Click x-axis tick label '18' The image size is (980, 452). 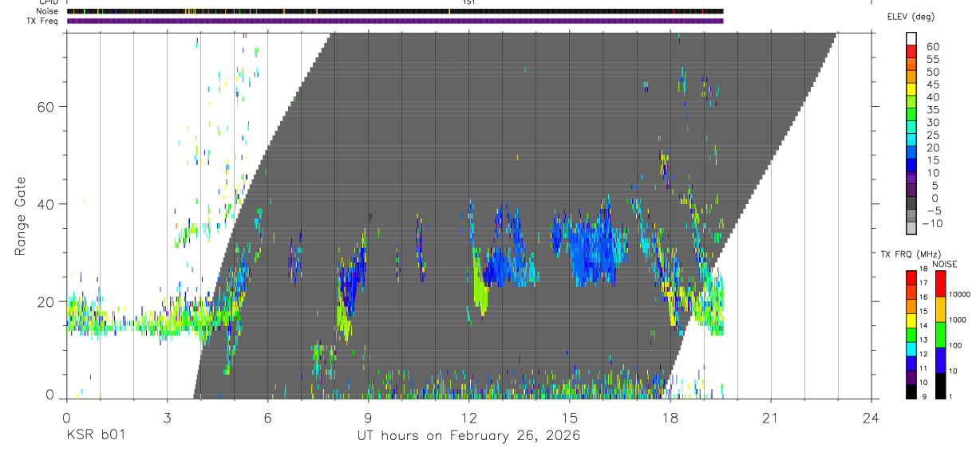click(670, 417)
